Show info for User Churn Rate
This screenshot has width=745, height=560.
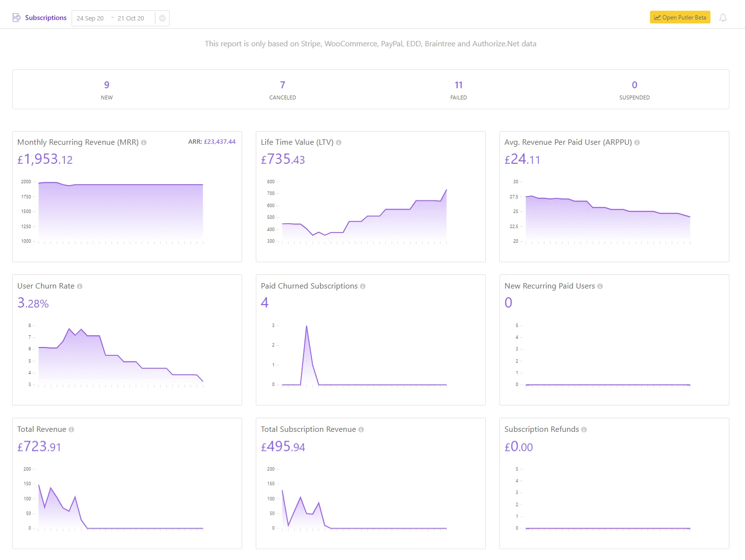click(79, 287)
